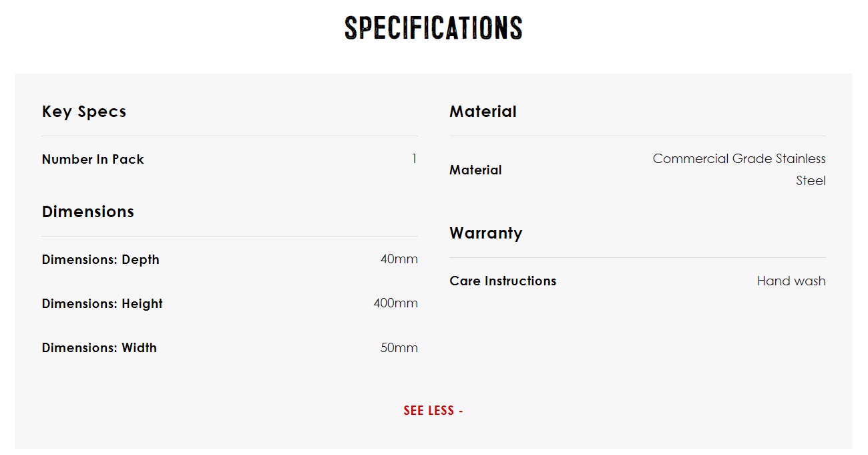Click the word Steel in material value
Viewport: 868px width, 455px height.
(811, 180)
